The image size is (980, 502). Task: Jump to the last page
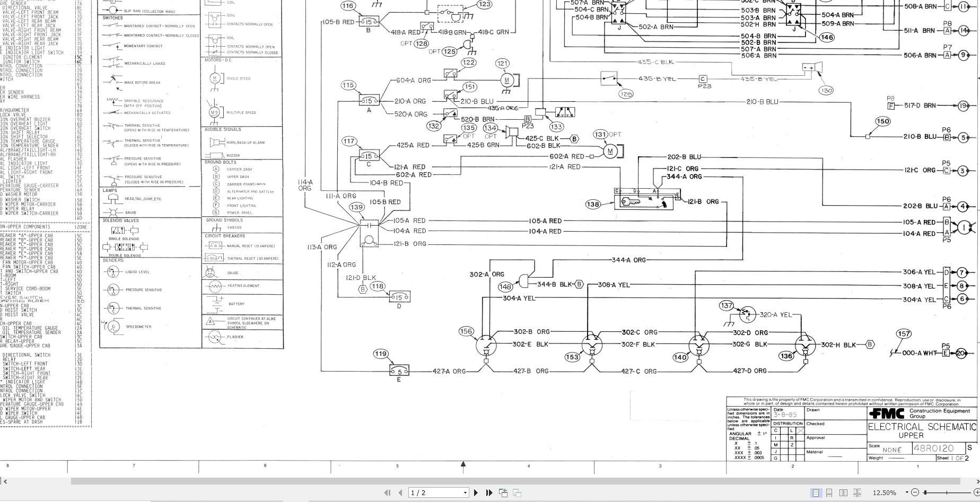point(489,492)
